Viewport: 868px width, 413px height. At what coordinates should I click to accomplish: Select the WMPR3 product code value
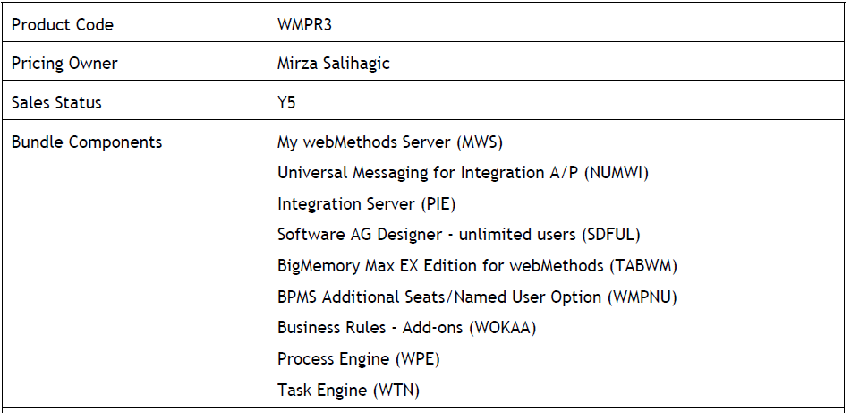coord(304,25)
